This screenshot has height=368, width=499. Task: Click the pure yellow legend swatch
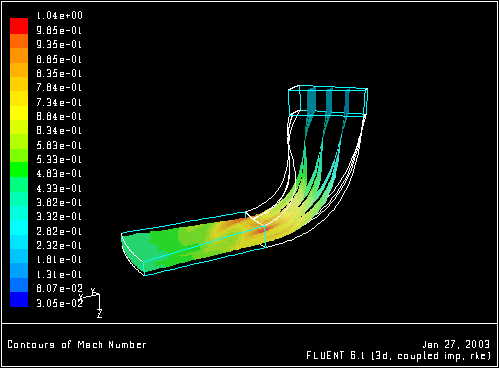19,113
